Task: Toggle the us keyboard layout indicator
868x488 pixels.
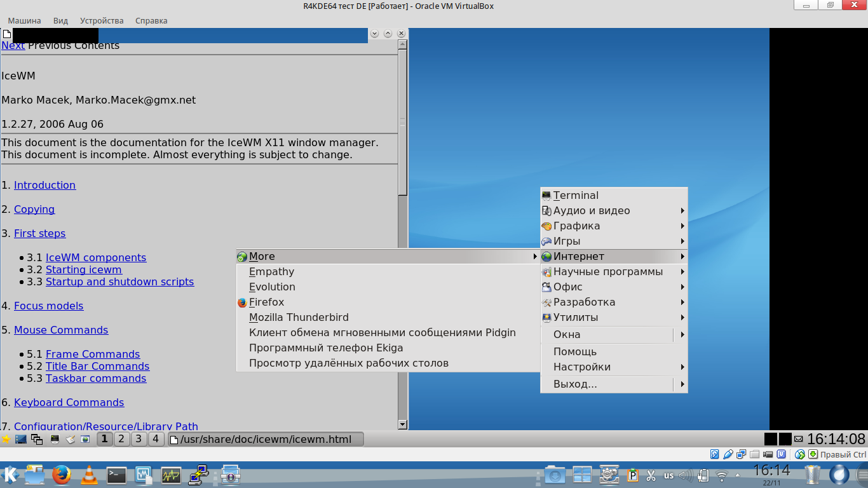Action: point(668,475)
